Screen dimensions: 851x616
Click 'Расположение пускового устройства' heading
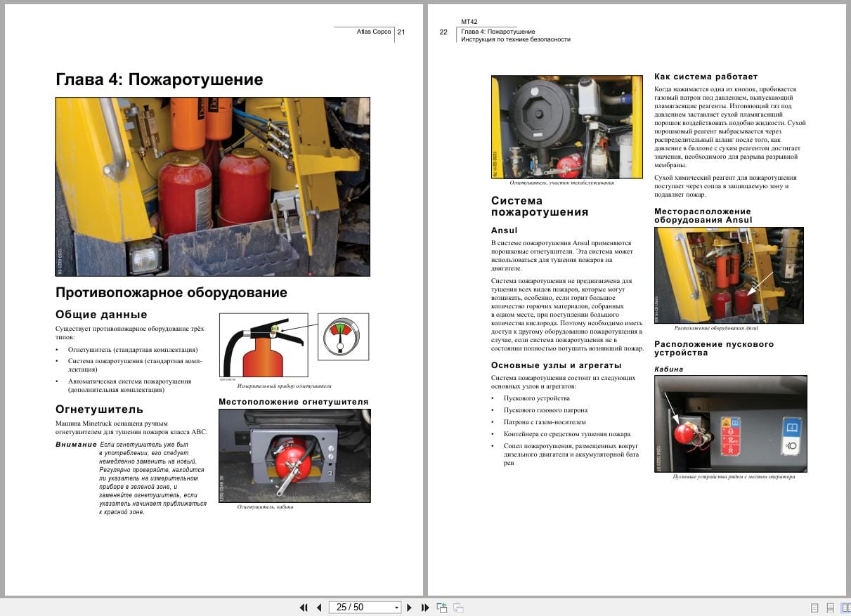tap(714, 348)
